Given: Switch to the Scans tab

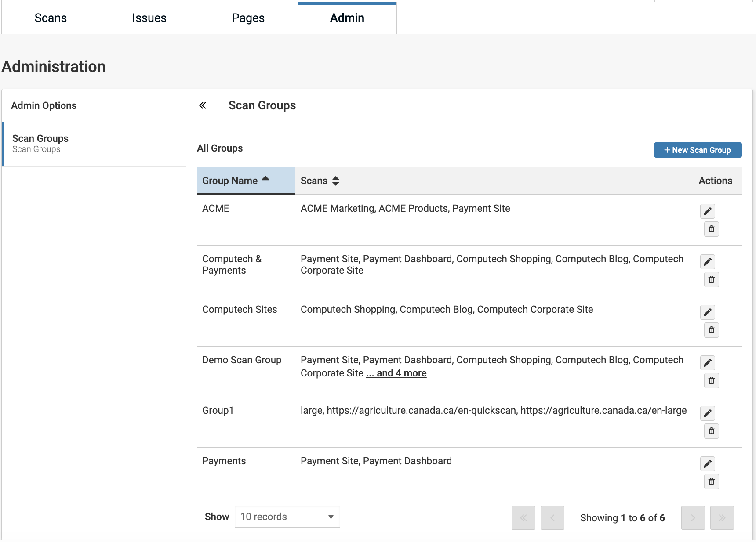Looking at the screenshot, I should click(x=51, y=18).
